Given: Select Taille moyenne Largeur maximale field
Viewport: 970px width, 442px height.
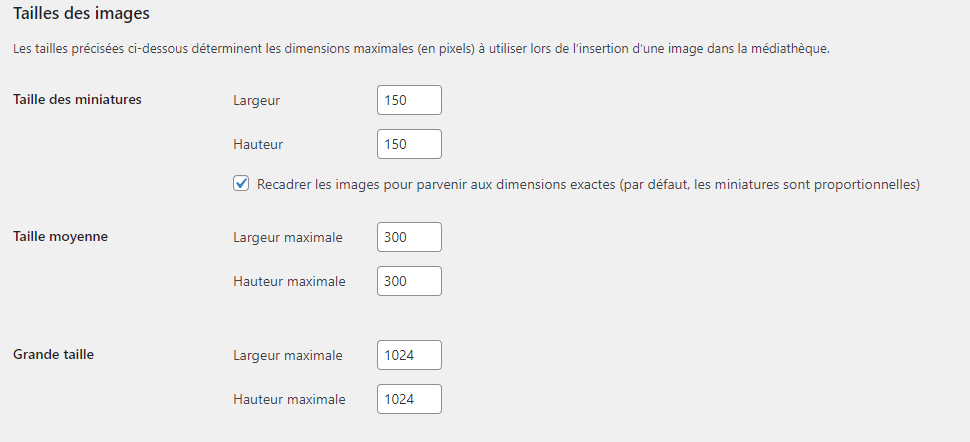Looking at the screenshot, I should click(409, 237).
